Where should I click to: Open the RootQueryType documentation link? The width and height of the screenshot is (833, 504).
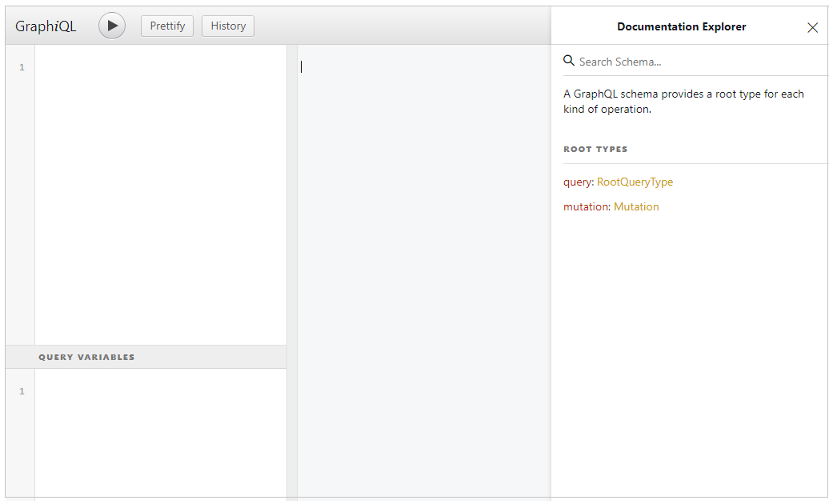(635, 182)
